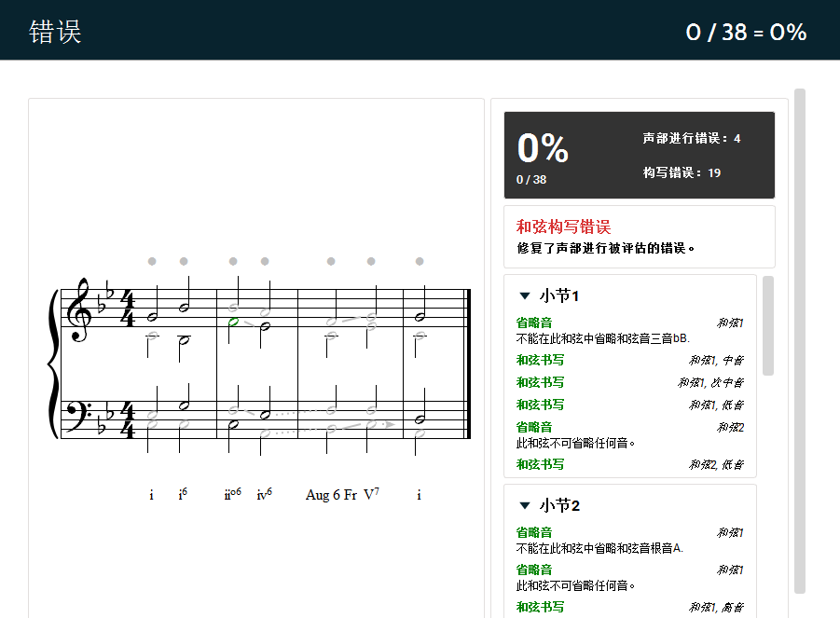The height and width of the screenshot is (618, 840).
Task: Collapse the 小节1 section triangle
Action: coord(525,295)
